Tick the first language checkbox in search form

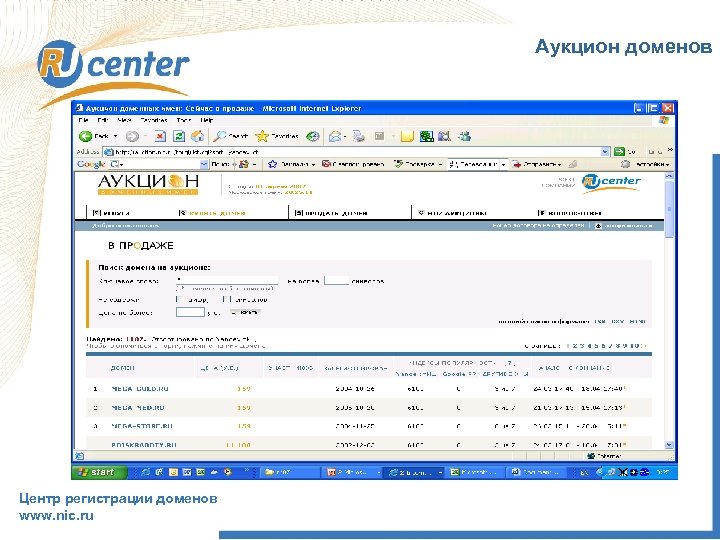[x=179, y=299]
